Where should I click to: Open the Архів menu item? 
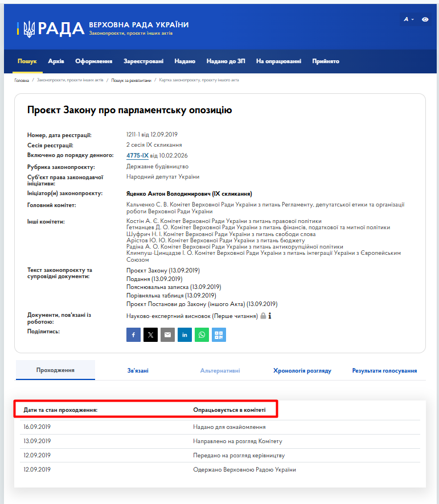[x=56, y=61]
